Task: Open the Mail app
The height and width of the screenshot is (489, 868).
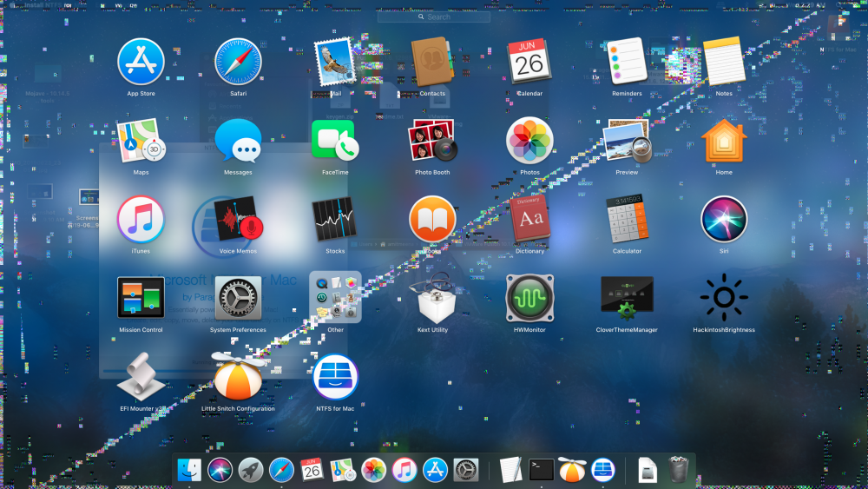Action: pos(335,62)
